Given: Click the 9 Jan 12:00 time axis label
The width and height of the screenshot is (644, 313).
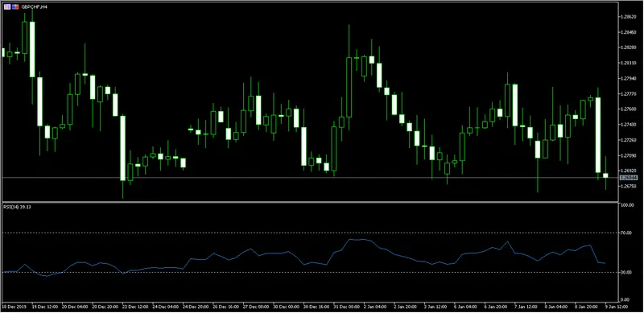Looking at the screenshot, I should [x=615, y=307].
